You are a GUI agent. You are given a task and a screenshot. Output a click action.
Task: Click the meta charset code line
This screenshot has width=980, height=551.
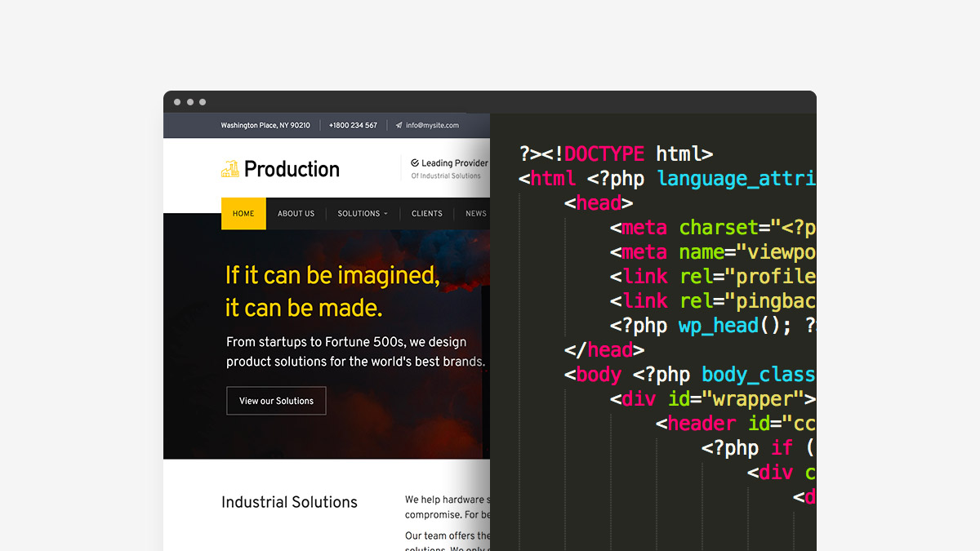pos(713,227)
